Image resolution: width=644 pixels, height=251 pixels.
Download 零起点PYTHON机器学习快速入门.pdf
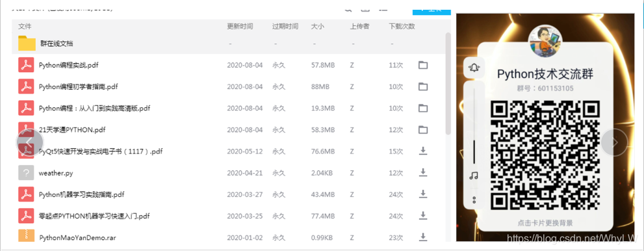(422, 215)
